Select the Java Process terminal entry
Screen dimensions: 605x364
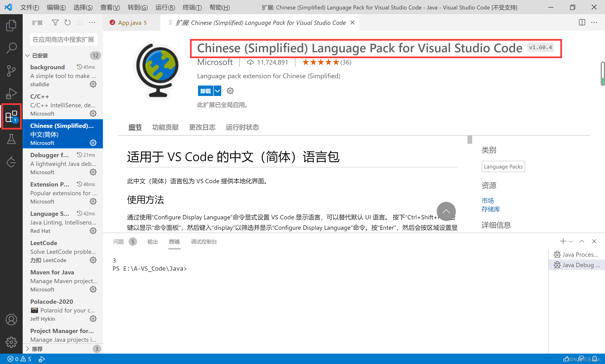(577, 255)
